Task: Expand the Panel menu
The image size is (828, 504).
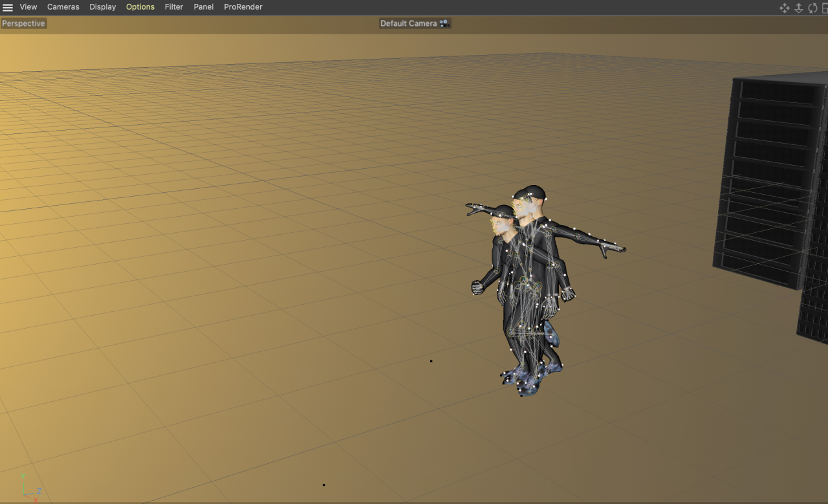Action: click(x=204, y=7)
